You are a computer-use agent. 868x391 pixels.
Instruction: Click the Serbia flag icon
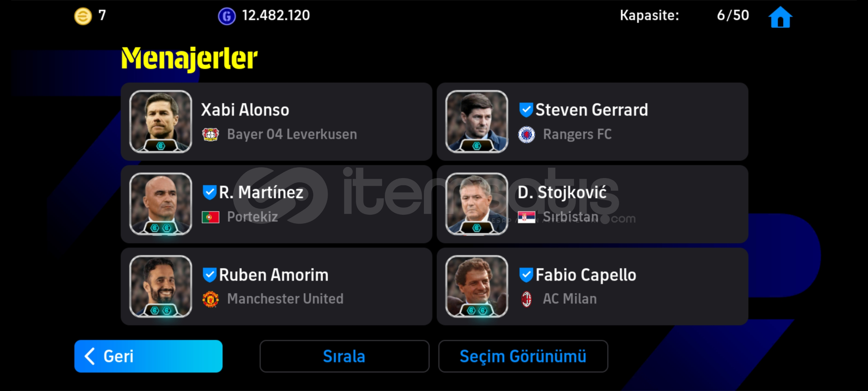(527, 217)
